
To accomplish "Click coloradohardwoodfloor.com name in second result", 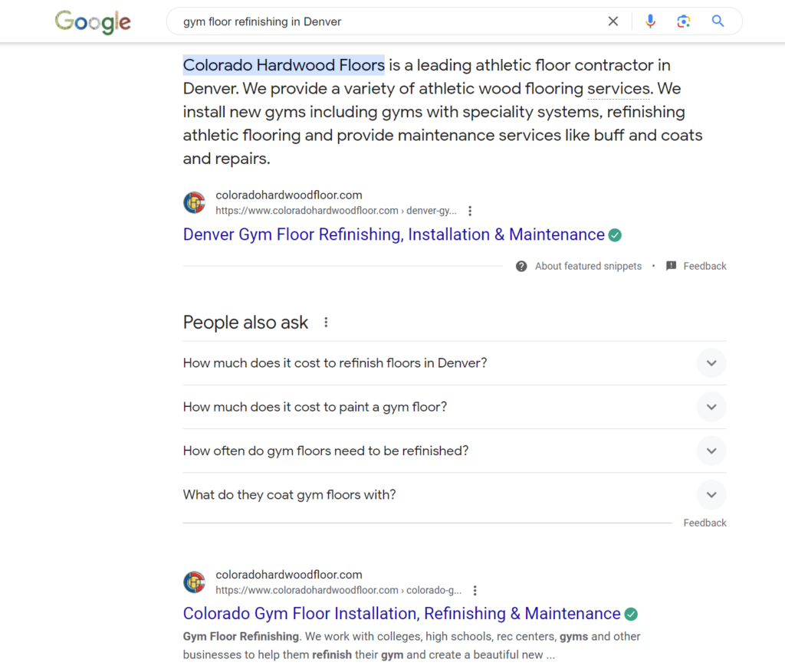I will tap(289, 575).
